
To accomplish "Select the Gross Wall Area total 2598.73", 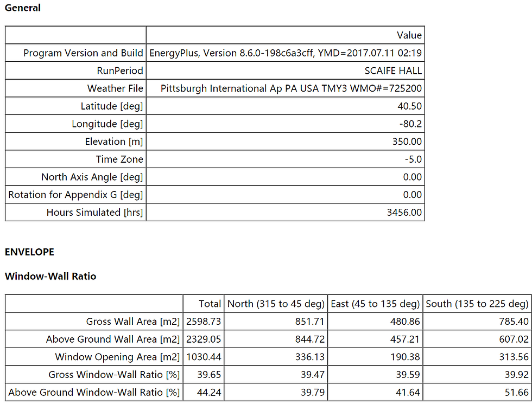I will click(x=204, y=321).
